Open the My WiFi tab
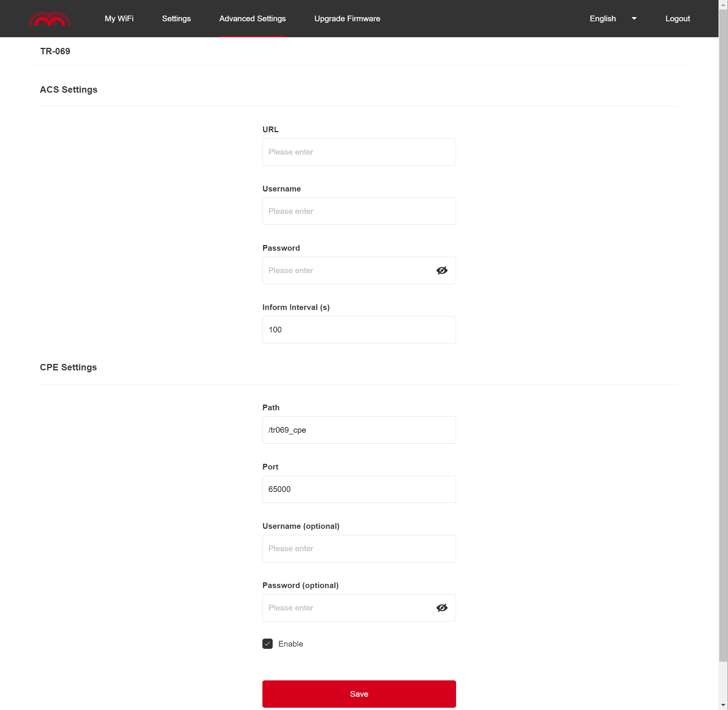The image size is (728, 710). click(119, 19)
